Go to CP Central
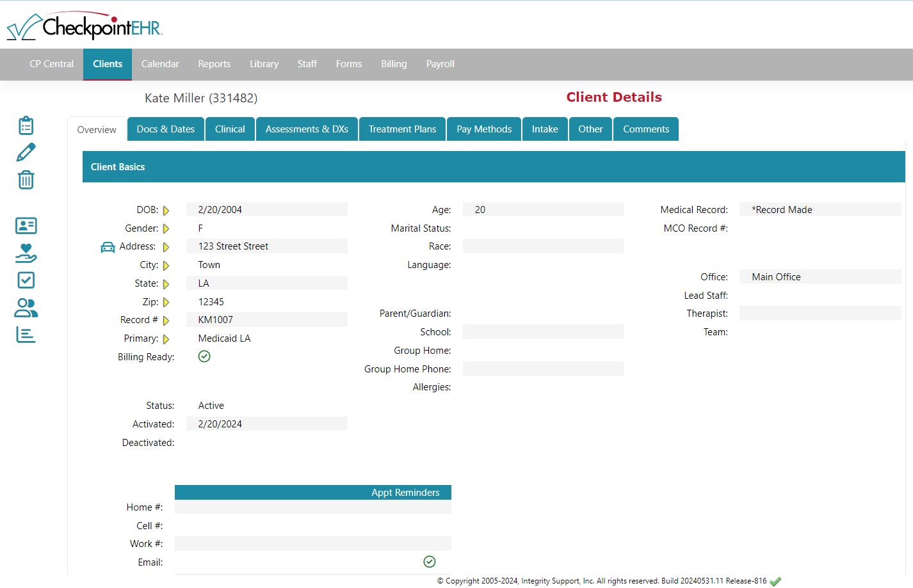This screenshot has width=913, height=588. (51, 64)
